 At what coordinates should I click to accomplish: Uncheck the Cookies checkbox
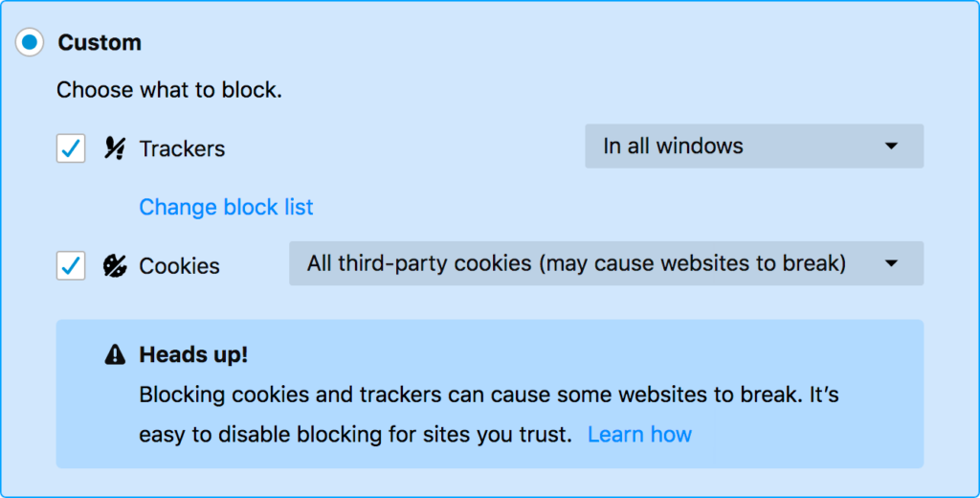click(x=71, y=265)
